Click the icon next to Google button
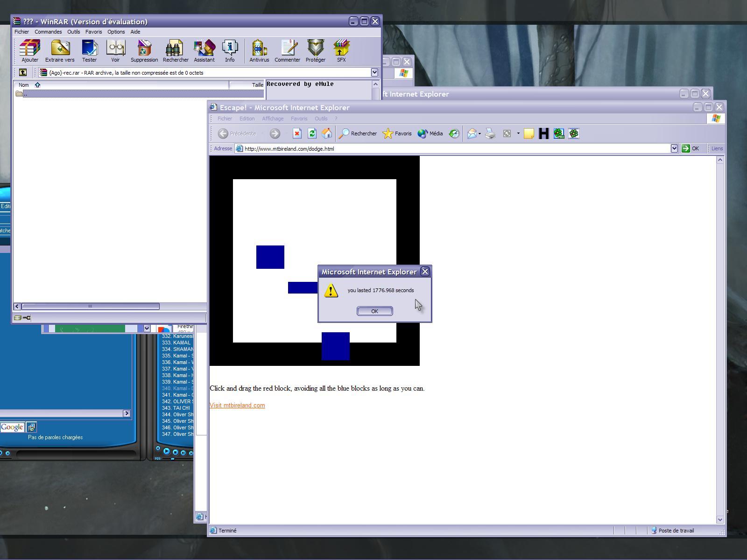This screenshot has height=560, width=747. 31,427
